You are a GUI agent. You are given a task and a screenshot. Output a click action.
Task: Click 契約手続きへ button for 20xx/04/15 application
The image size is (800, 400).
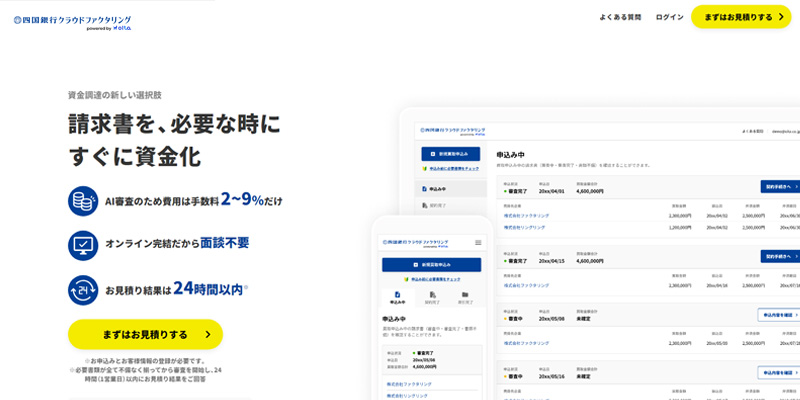click(780, 256)
